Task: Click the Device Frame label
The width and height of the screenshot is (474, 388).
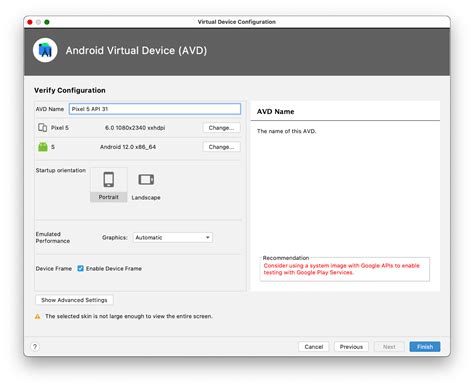Action: (x=54, y=269)
